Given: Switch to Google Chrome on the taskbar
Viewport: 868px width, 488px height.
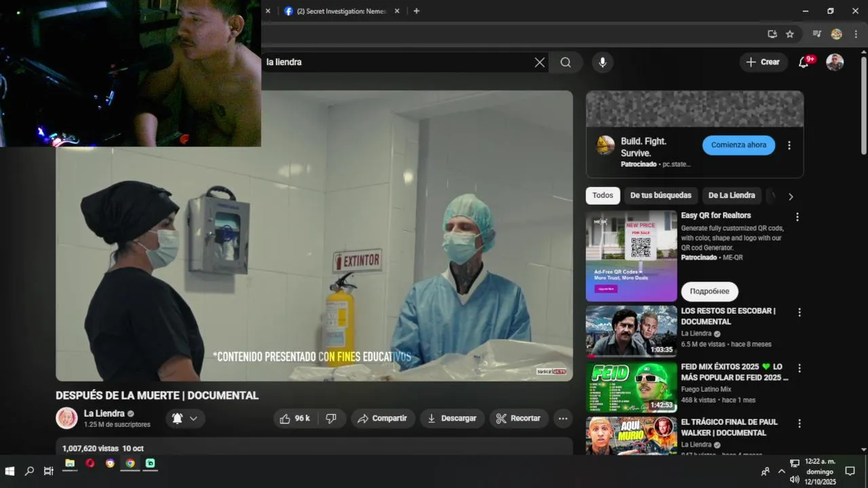Looking at the screenshot, I should point(130,464).
